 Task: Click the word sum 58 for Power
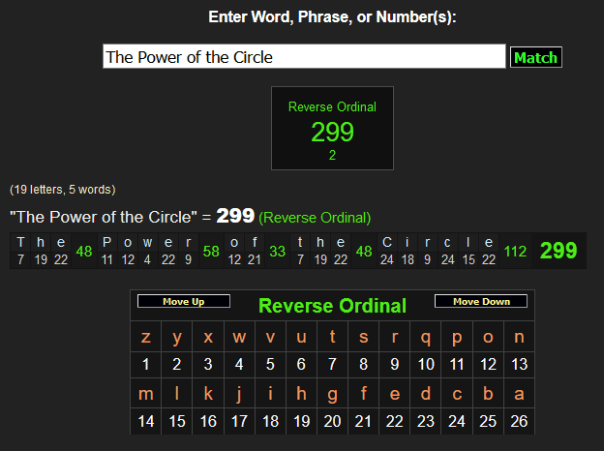click(211, 251)
